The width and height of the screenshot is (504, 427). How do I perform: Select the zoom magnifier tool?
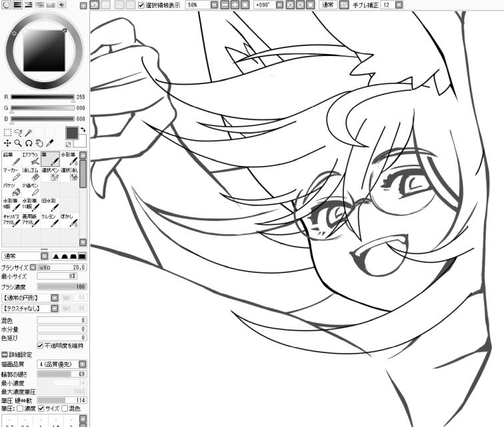[18, 143]
